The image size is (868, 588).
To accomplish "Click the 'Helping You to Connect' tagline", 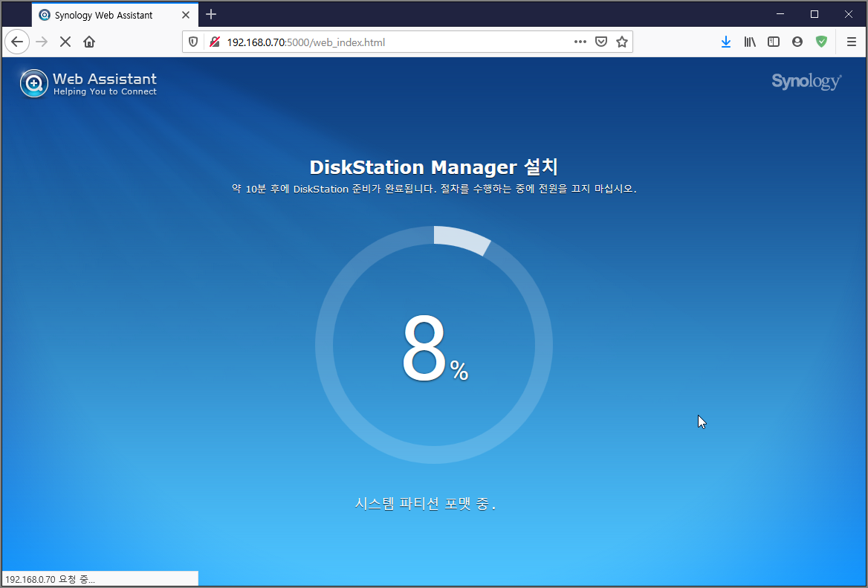I will coord(106,92).
